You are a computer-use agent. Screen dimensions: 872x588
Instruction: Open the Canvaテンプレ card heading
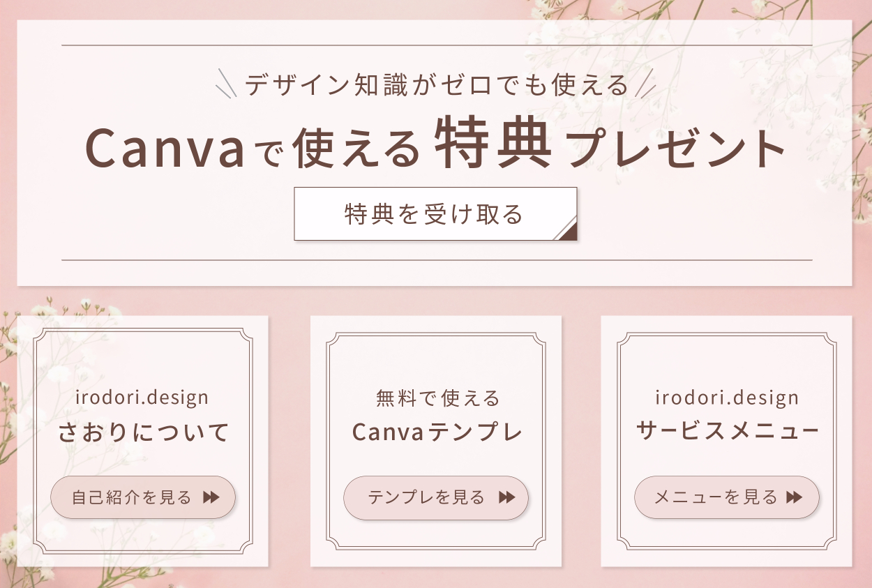437,432
